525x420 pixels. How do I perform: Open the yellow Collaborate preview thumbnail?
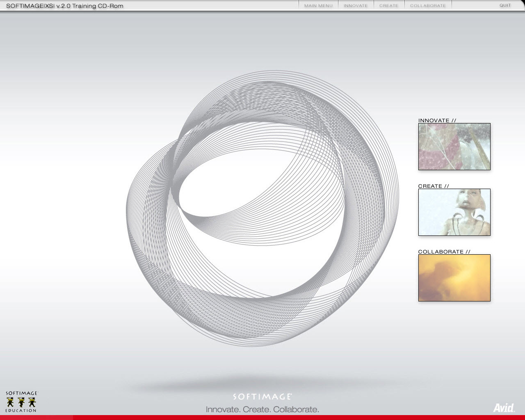(x=454, y=278)
